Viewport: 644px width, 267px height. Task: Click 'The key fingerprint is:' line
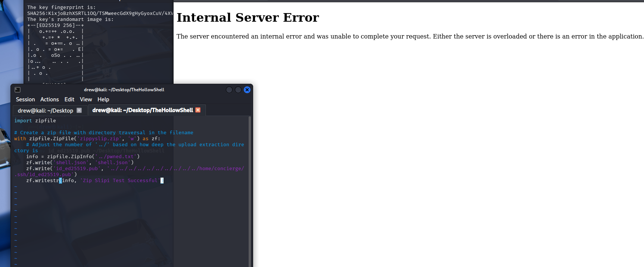click(61, 7)
